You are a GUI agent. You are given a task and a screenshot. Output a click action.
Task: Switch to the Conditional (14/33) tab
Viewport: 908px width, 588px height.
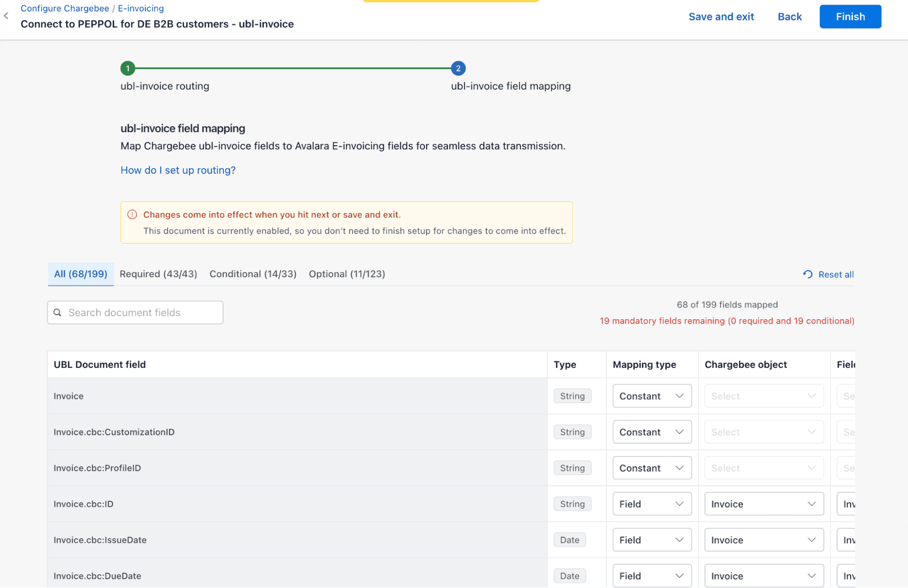click(253, 274)
